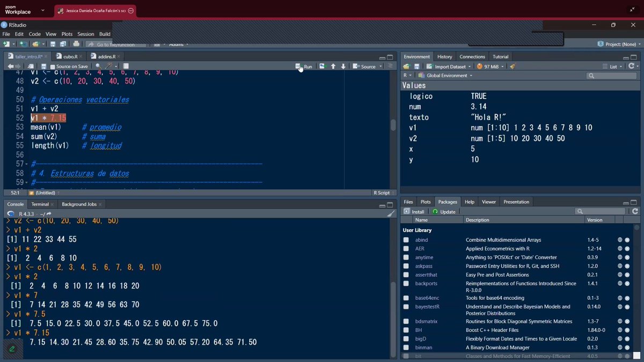Viewport: 644px width, 362px height.
Task: Click the Environment search field
Action: tap(611, 76)
